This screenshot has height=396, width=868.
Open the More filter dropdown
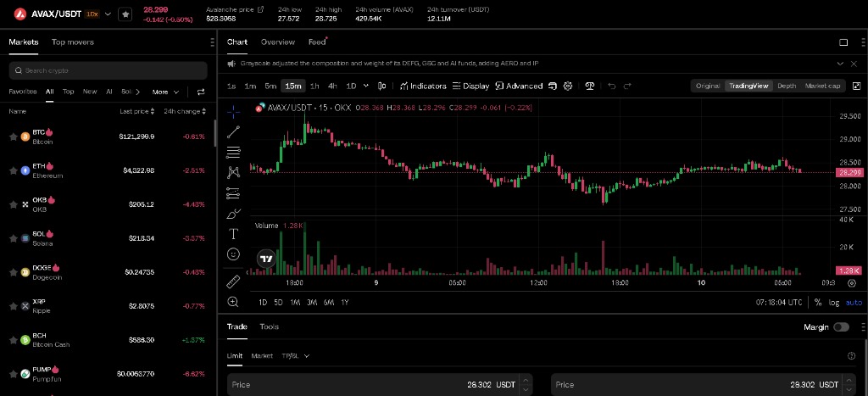pos(165,92)
